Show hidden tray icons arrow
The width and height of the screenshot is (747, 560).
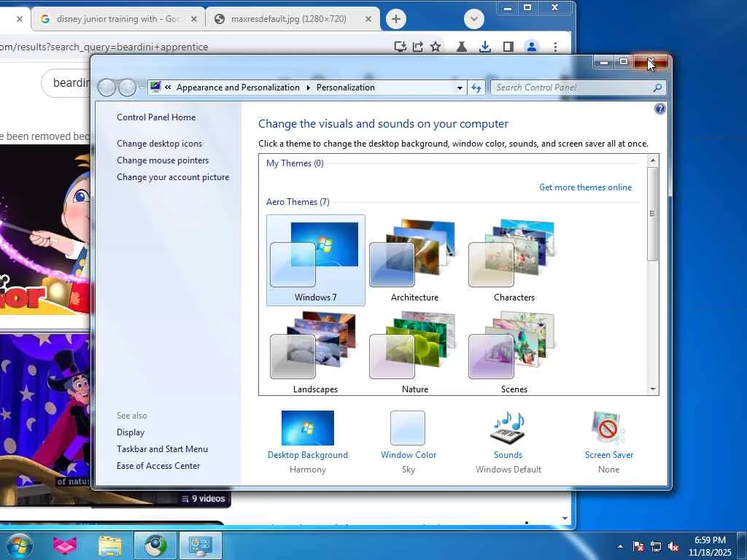click(x=620, y=546)
